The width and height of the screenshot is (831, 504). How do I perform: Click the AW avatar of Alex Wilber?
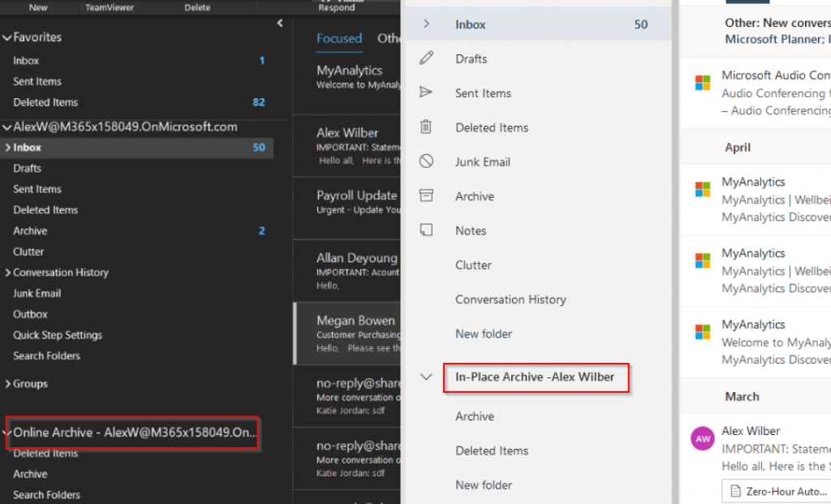(x=703, y=439)
